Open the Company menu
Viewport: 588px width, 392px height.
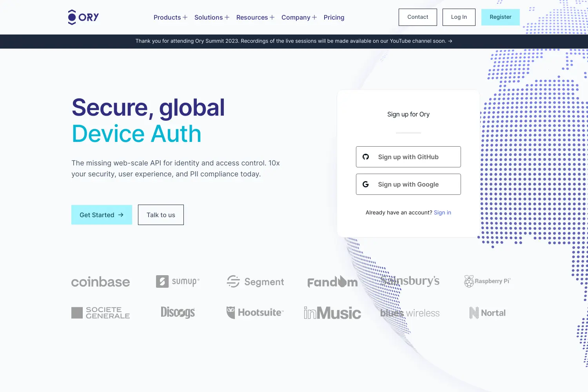click(299, 17)
